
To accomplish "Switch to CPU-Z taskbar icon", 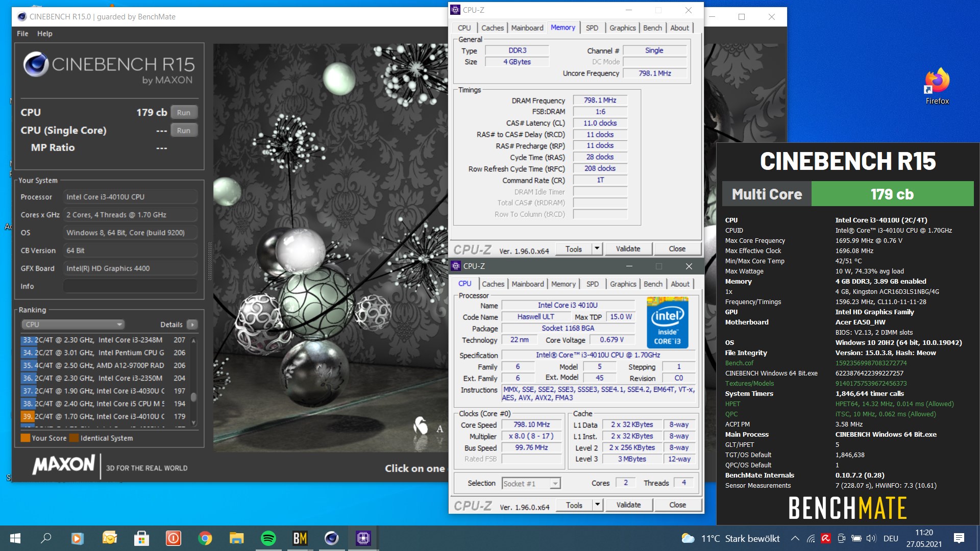I will pyautogui.click(x=363, y=538).
